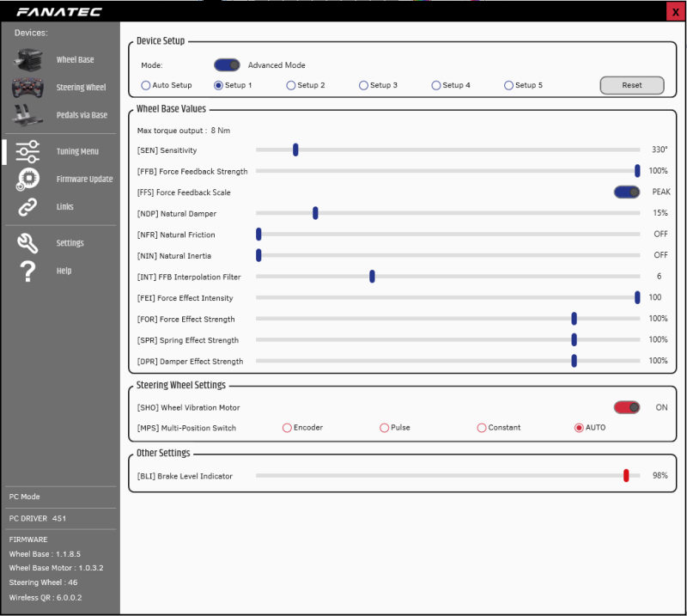The width and height of the screenshot is (687, 616).
Task: Select the Auto Setup radio button
Action: click(x=146, y=85)
